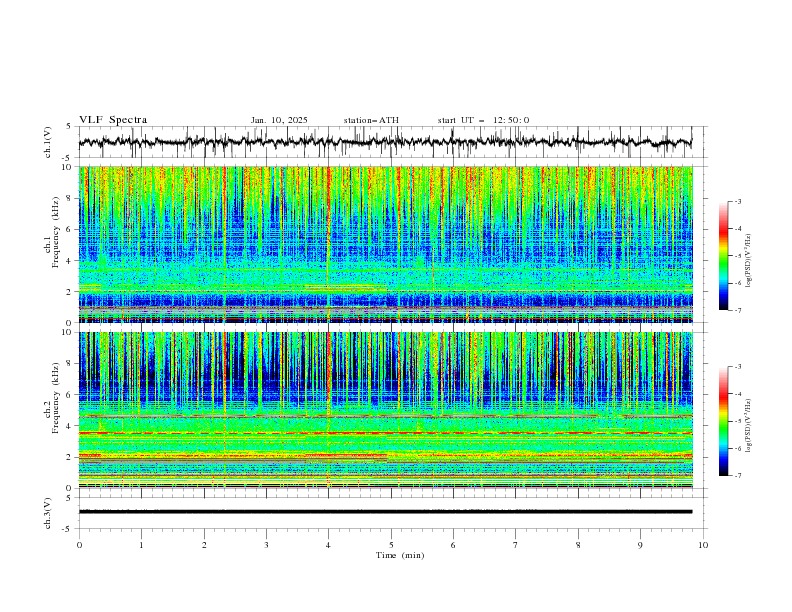792x612 pixels.
Task: Click tick label "7" on the Time axis
Action: point(516,545)
